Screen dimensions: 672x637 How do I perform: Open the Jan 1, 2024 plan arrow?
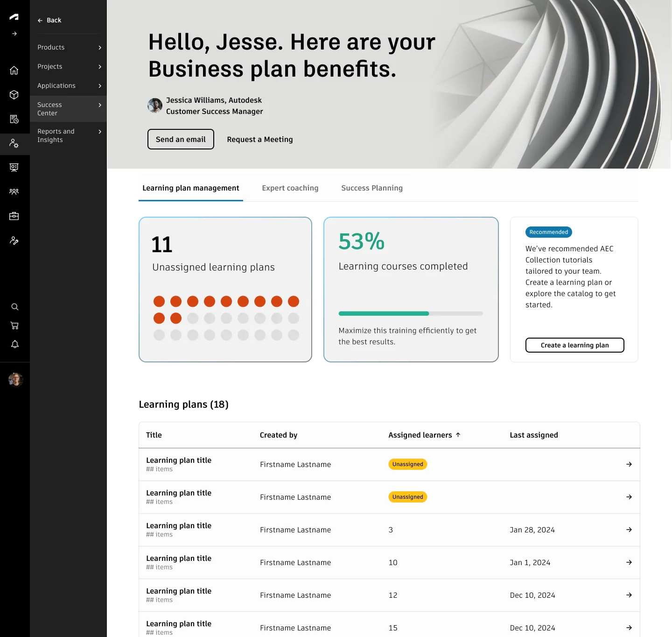pos(629,562)
